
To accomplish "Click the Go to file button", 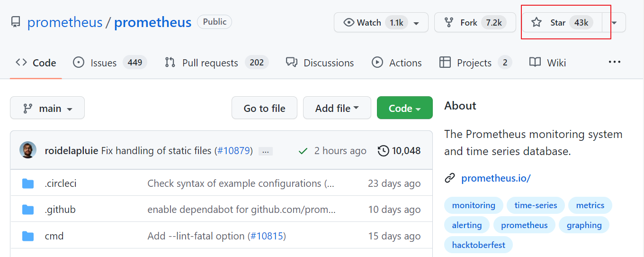I will coord(264,108).
